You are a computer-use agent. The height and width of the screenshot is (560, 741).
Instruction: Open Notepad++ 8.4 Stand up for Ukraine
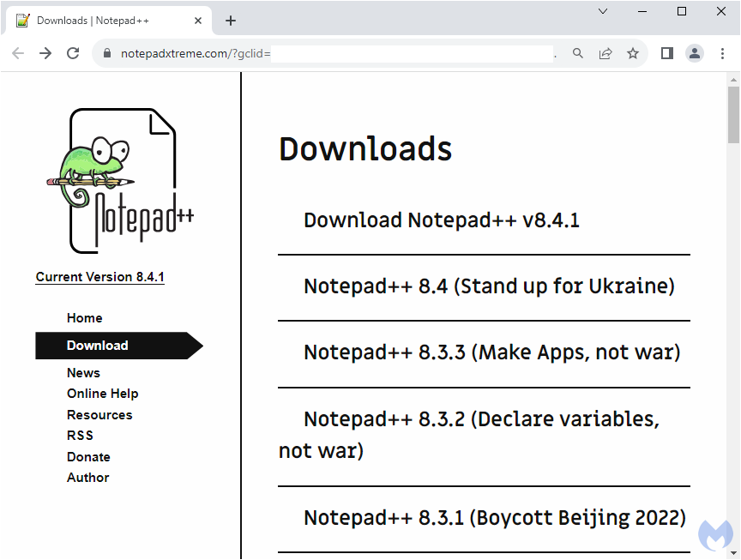(x=489, y=286)
